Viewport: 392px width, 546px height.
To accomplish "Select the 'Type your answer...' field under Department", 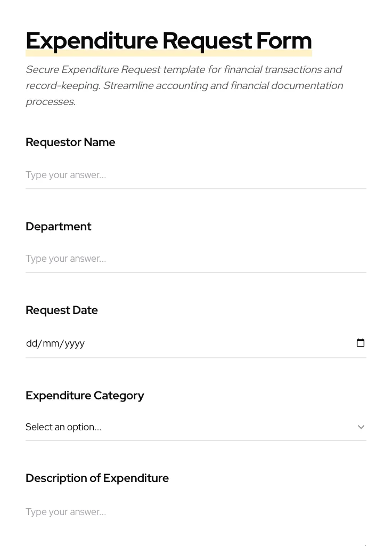I will (196, 259).
